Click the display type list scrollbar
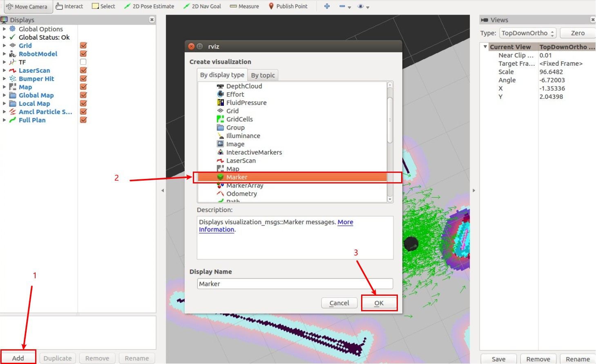 pyautogui.click(x=390, y=120)
